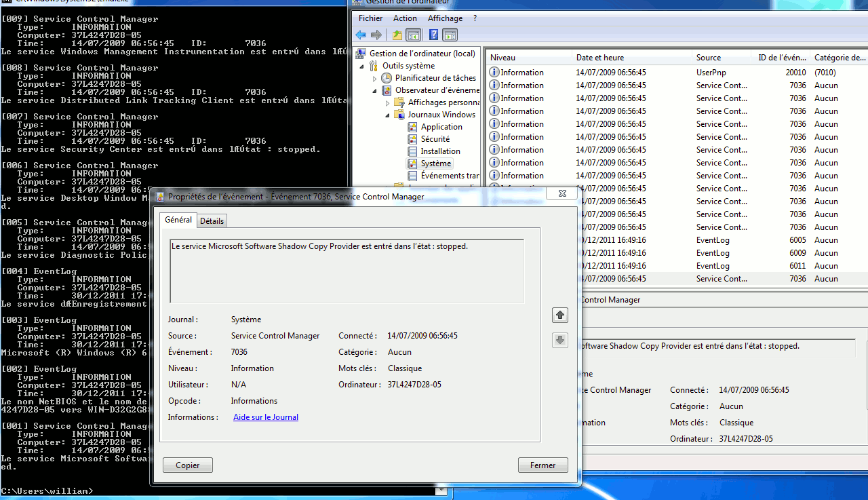Switch to the Détails tab
Image resolution: width=868 pixels, height=500 pixels.
click(x=212, y=221)
